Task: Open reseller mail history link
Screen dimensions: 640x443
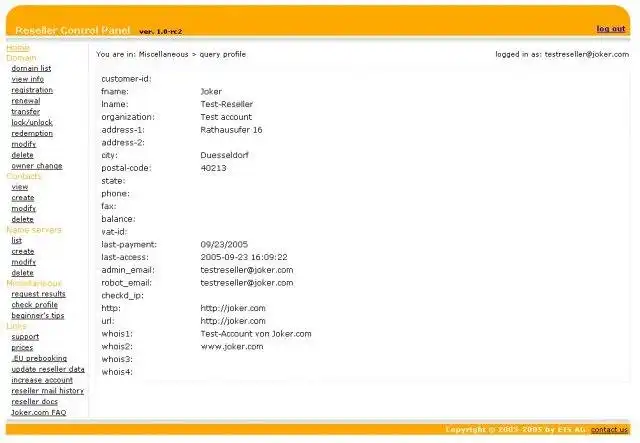Action: click(48, 391)
